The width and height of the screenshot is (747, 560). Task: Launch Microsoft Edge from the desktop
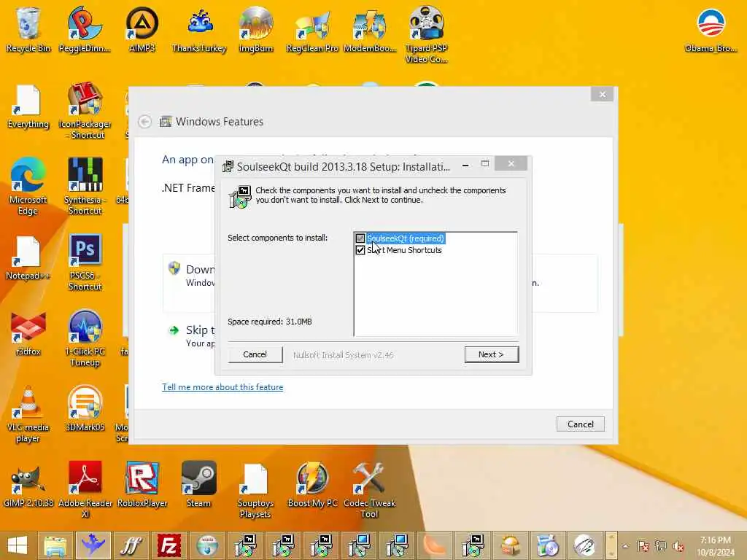[x=28, y=186]
